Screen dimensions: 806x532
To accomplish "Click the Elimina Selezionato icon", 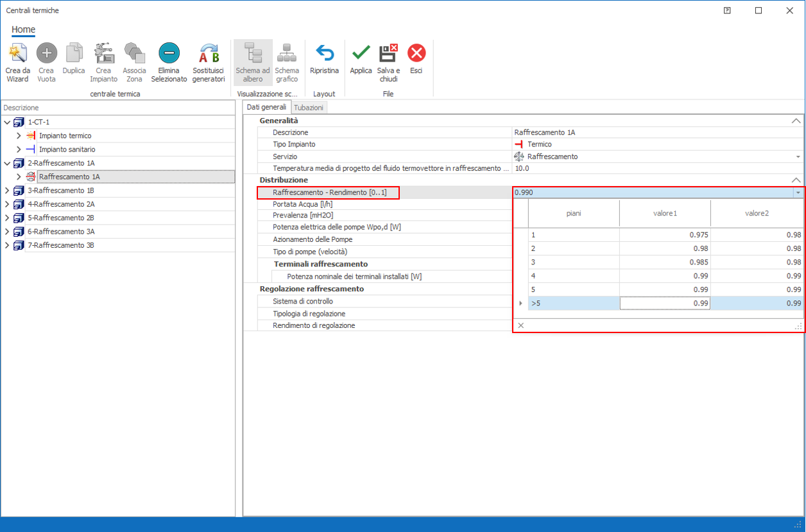I will point(169,54).
